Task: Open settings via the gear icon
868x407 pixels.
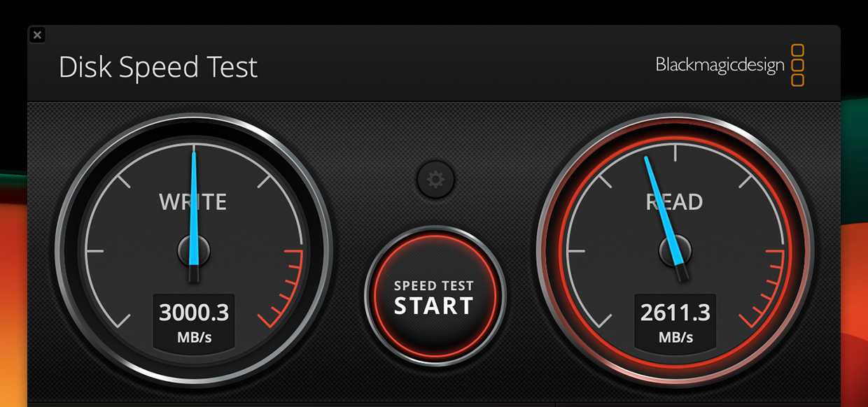Action: 435,180
